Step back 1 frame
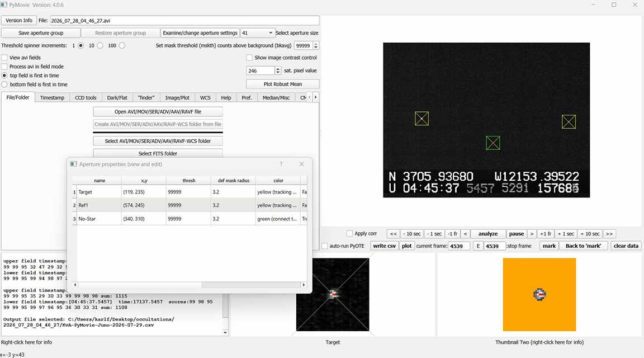The image size is (644, 358). pos(453,234)
